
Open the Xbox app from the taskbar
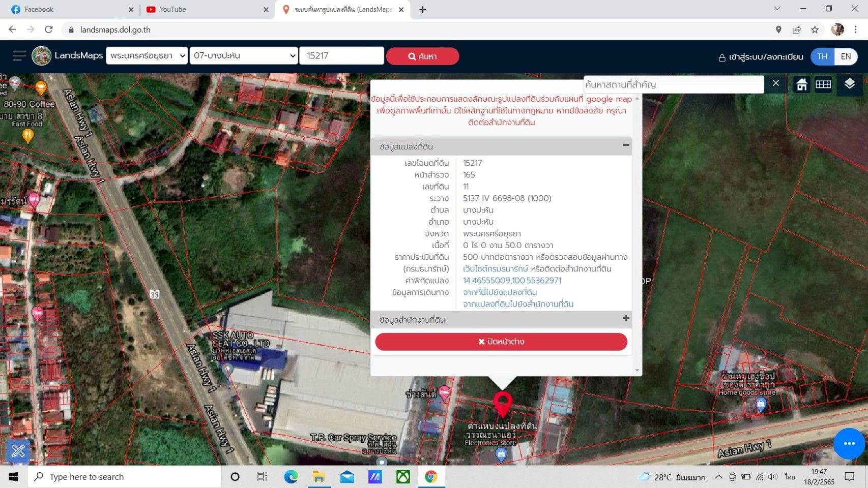[403, 477]
